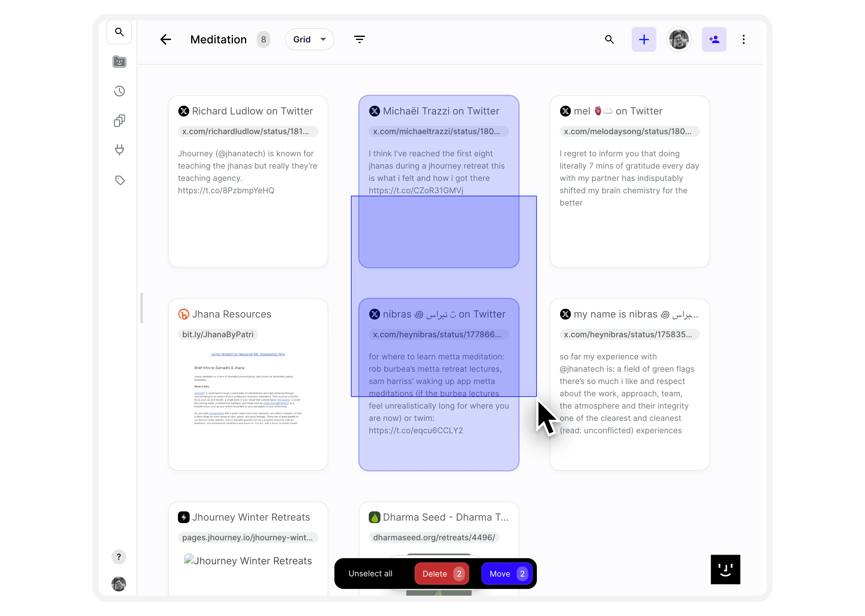Click 'I think I've reached the first eight' text
The image size is (865, 616).
click(431, 154)
